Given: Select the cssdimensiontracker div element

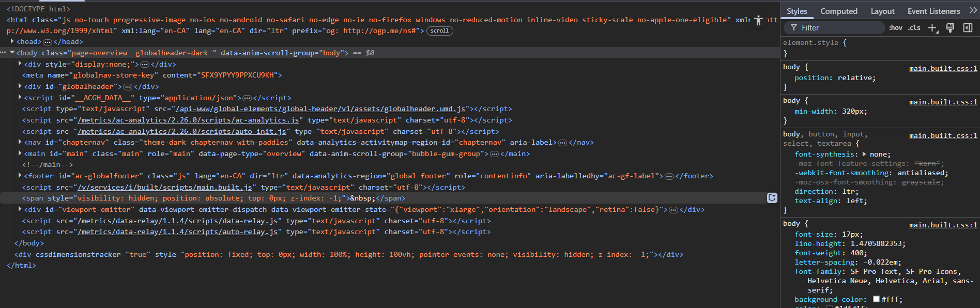Looking at the screenshot, I should tap(349, 255).
